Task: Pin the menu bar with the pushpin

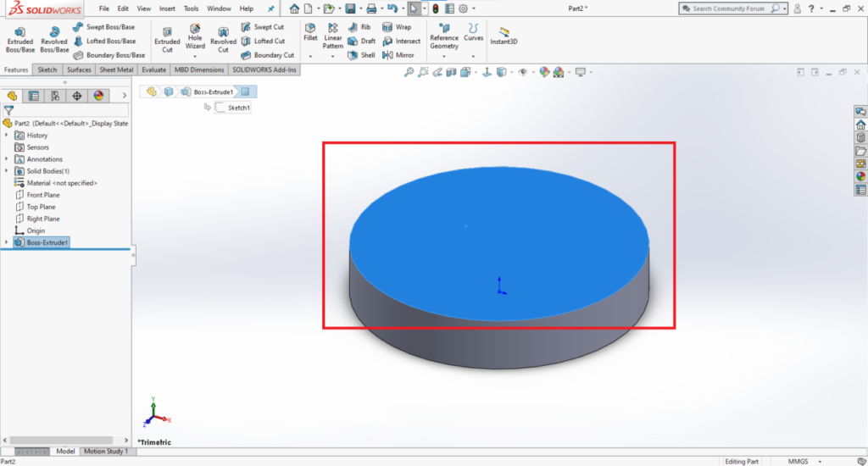Action: point(270,8)
